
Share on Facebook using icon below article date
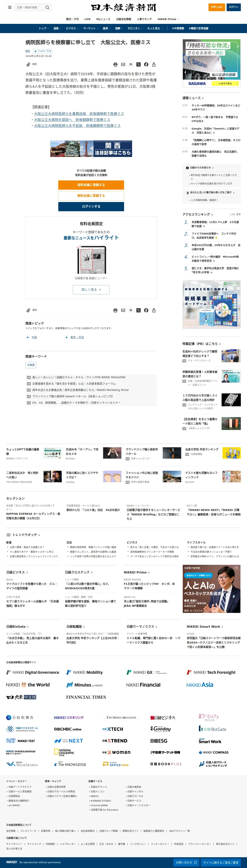[x=146, y=64]
